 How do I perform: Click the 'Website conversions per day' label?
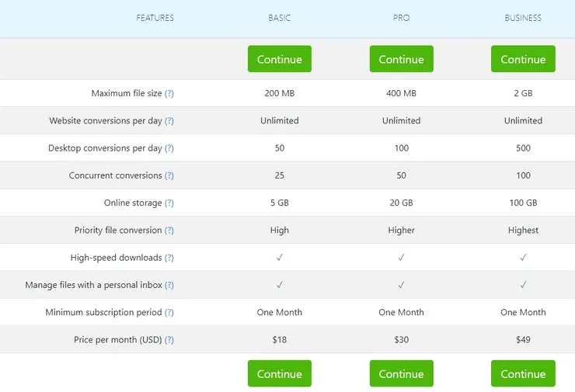106,121
